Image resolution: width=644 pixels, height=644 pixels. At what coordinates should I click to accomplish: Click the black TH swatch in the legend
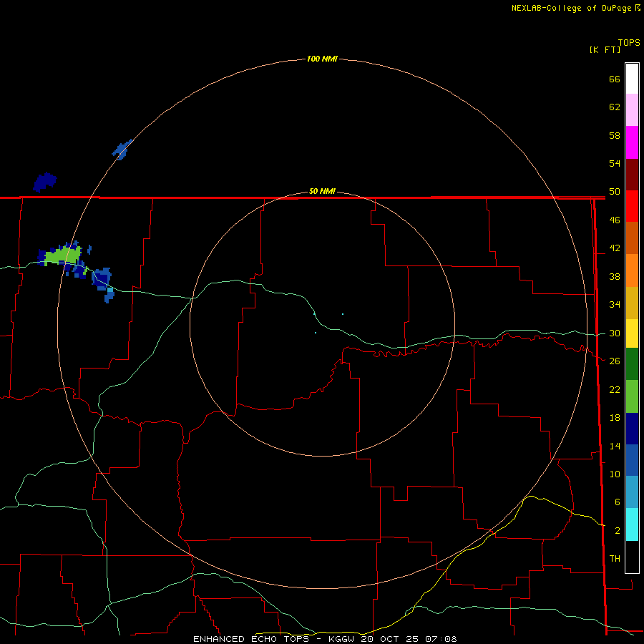[632, 557]
